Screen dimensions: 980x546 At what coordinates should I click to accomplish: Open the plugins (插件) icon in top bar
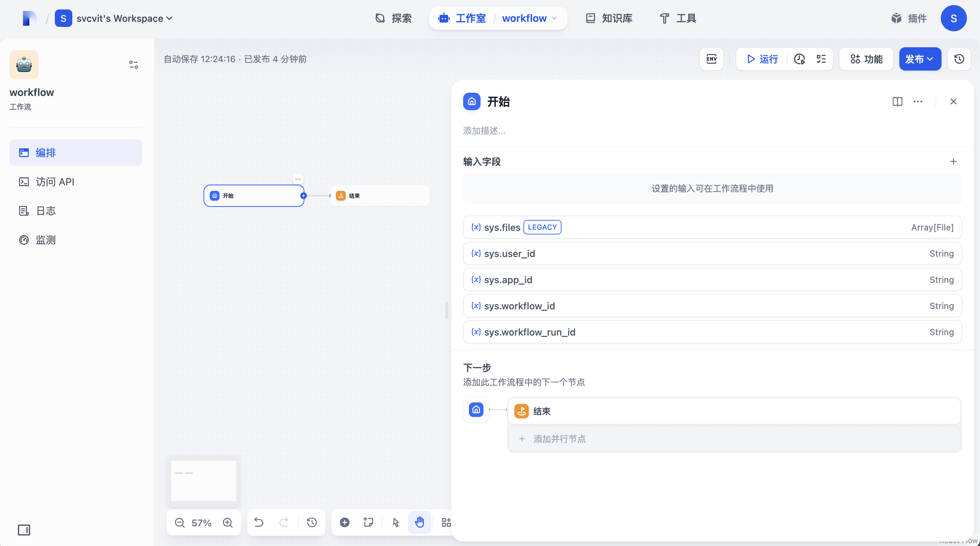pyautogui.click(x=896, y=18)
